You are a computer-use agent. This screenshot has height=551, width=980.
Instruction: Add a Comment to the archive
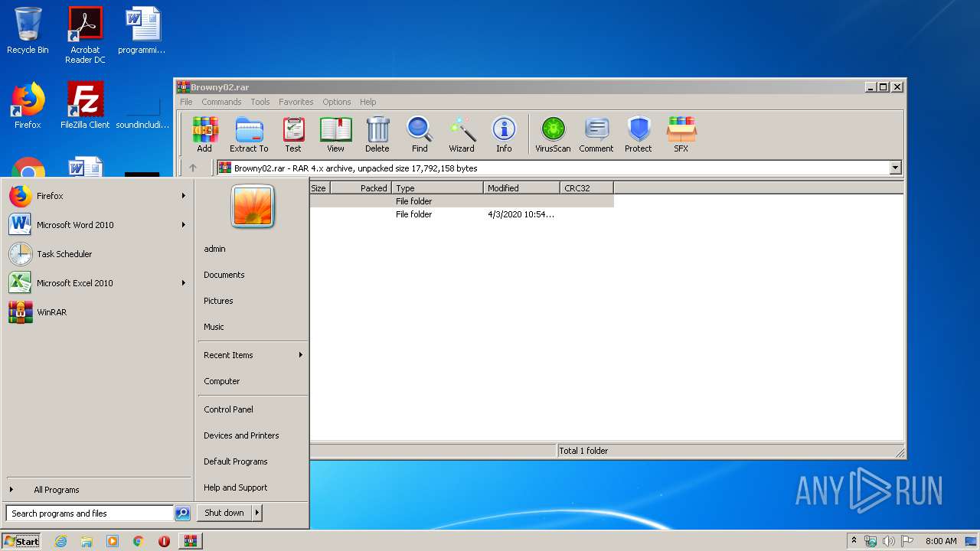pyautogui.click(x=596, y=135)
